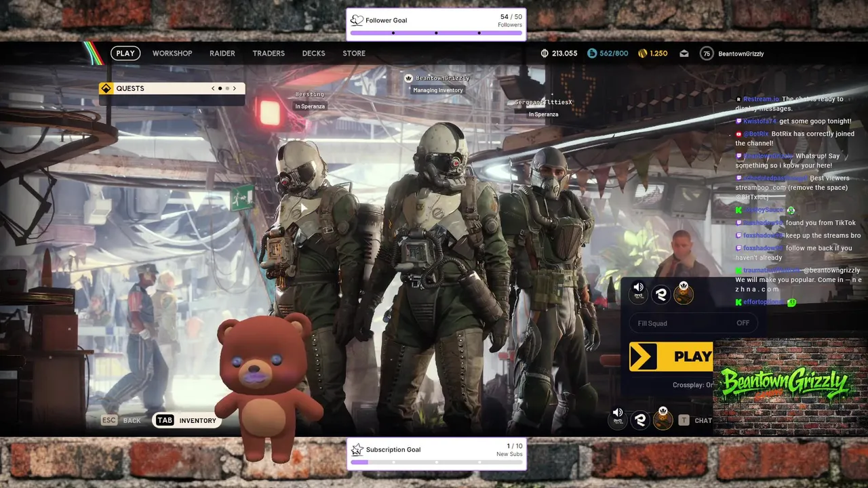The image size is (868, 488).
Task: Click the 213.055 currency value
Action: coord(565,54)
